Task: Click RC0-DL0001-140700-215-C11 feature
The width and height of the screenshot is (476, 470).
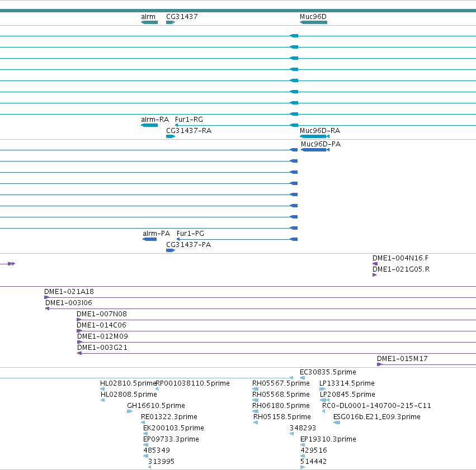Action: [324, 411]
